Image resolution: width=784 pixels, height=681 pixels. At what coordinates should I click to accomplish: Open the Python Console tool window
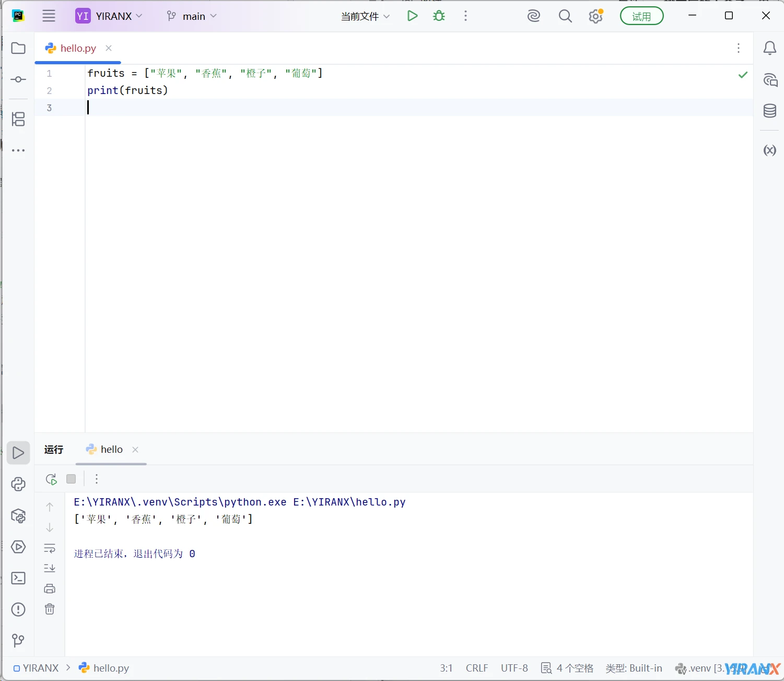(18, 484)
